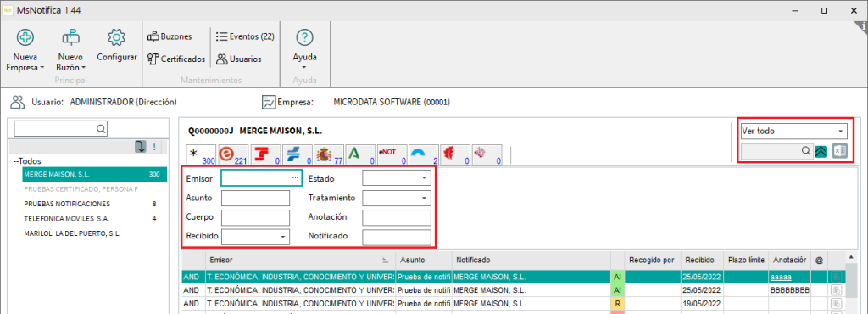This screenshot has width=868, height=314.
Task: Sort by the Asunto column header
Action: [424, 260]
